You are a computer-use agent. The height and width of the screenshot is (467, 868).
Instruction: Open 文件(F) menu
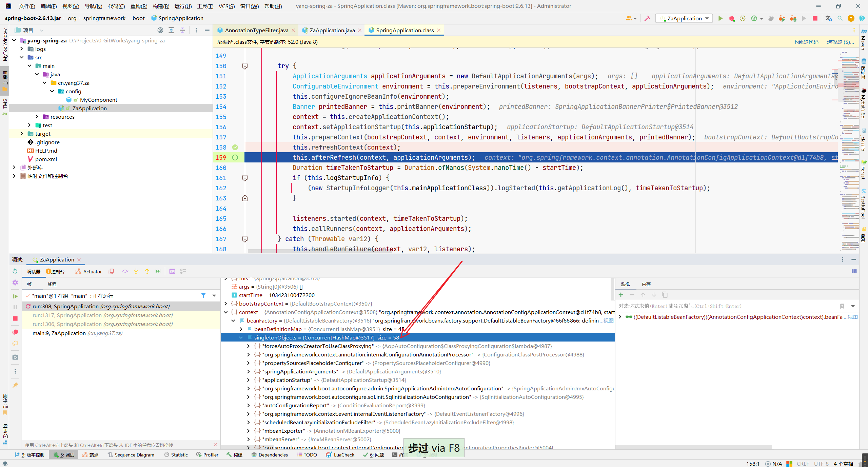pos(27,6)
